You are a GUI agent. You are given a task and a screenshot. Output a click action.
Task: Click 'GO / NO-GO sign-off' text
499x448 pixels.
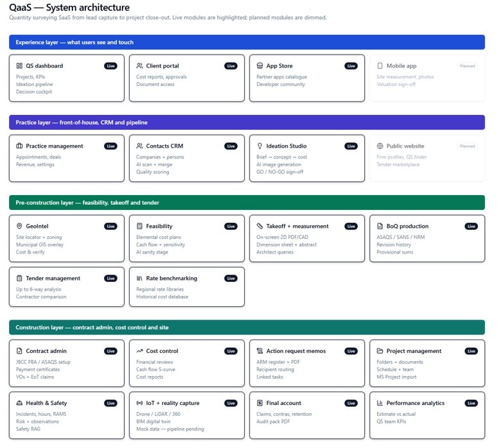(280, 172)
